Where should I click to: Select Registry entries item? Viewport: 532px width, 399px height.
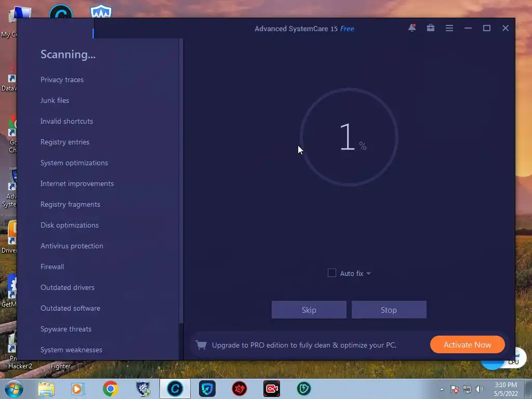[x=65, y=142]
